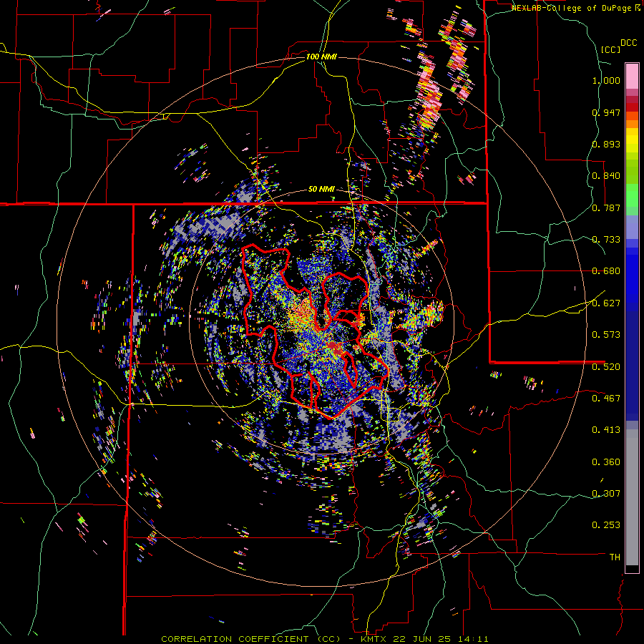
Task: Click the CORRELATION COEFFICIENT KMTX title caption
Action: 325,639
